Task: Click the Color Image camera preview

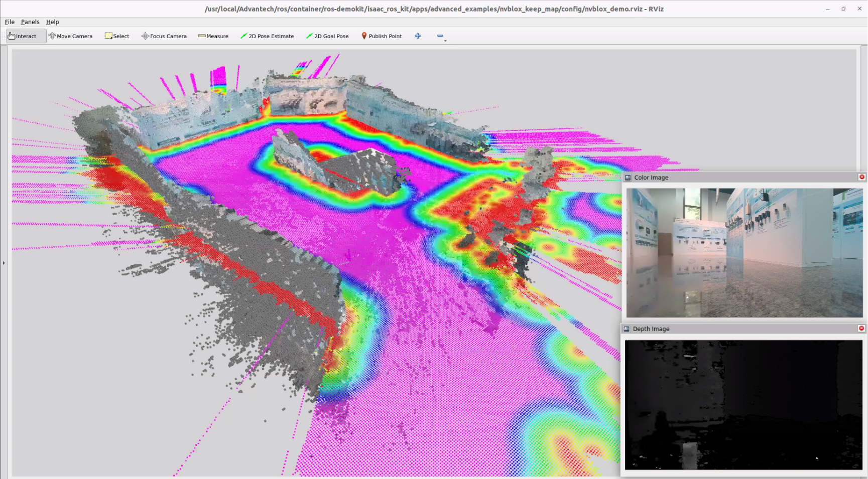Action: tap(744, 253)
